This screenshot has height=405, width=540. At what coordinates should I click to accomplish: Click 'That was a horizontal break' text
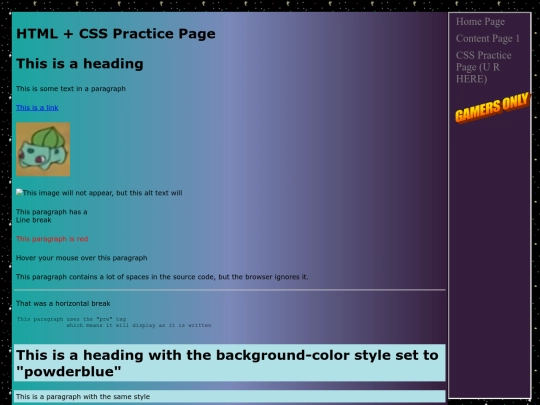point(63,303)
